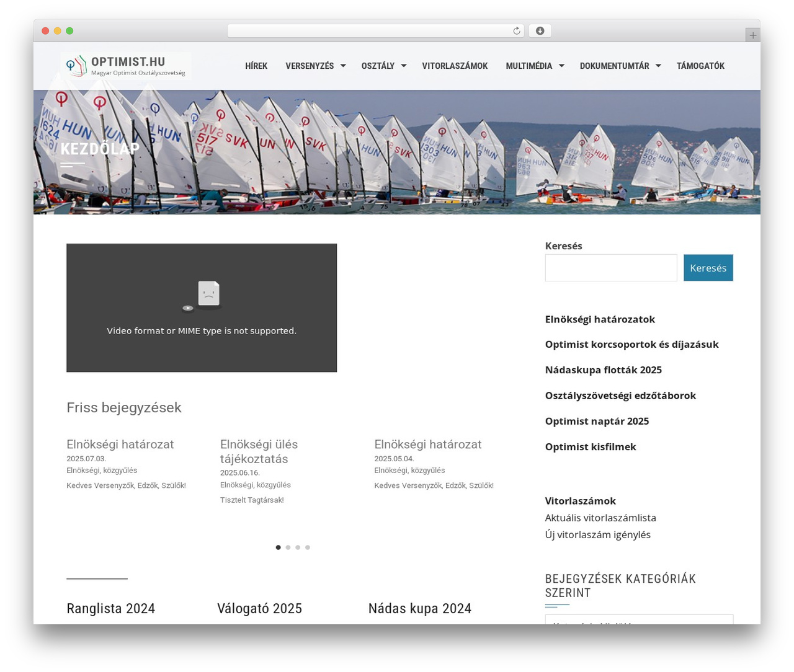
Task: Click the yellow minimize window button
Action: coord(57,31)
